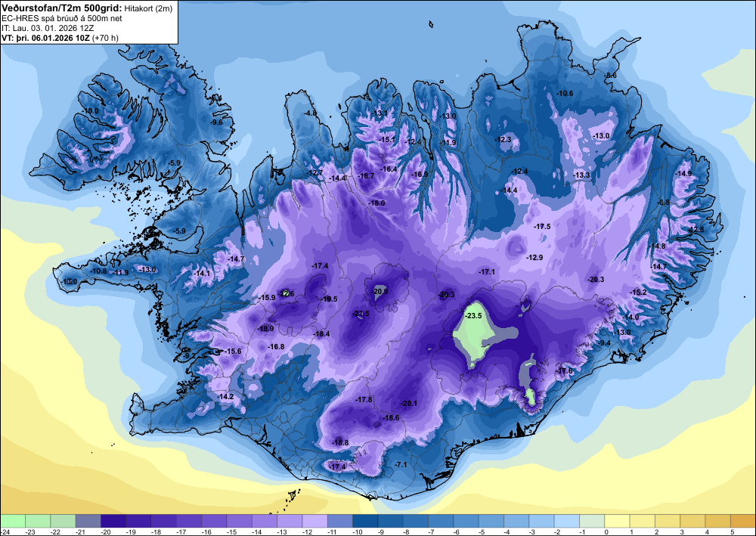Click the -18.9 temperature value
This screenshot has height=536, width=756.
click(265, 328)
